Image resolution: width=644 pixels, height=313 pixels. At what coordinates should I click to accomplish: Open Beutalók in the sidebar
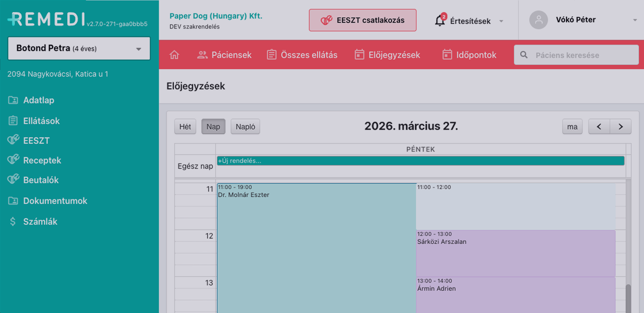click(41, 180)
